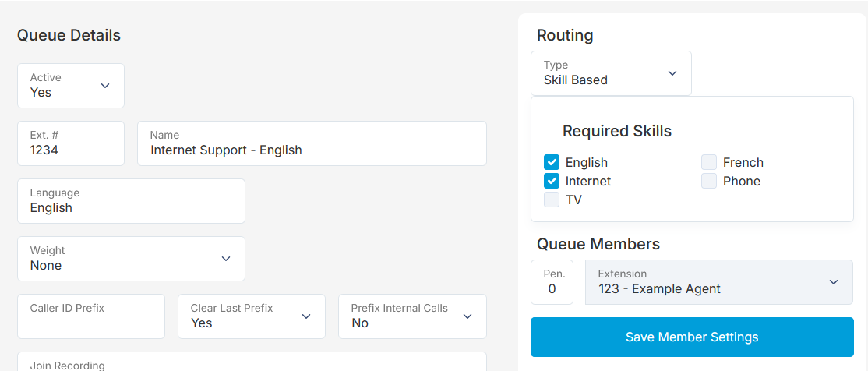Tick the Phone skill checkbox

[x=709, y=181]
